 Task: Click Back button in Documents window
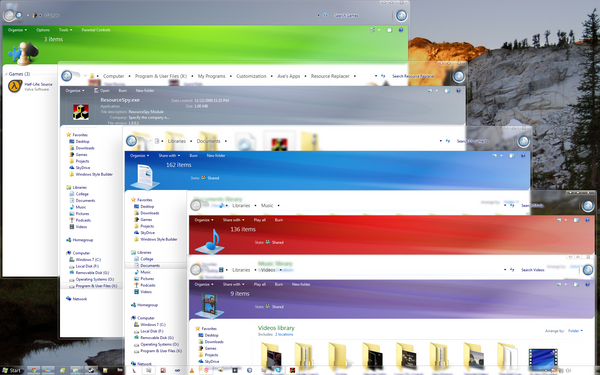(132, 140)
